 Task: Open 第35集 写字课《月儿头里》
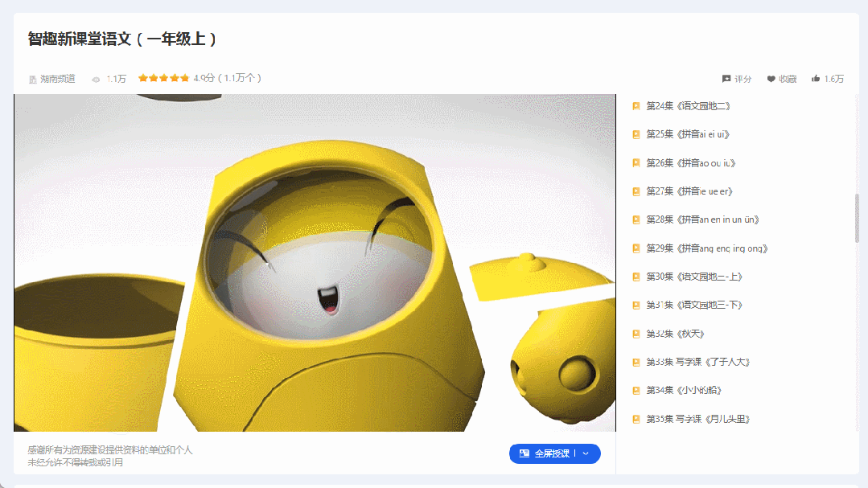coord(697,419)
